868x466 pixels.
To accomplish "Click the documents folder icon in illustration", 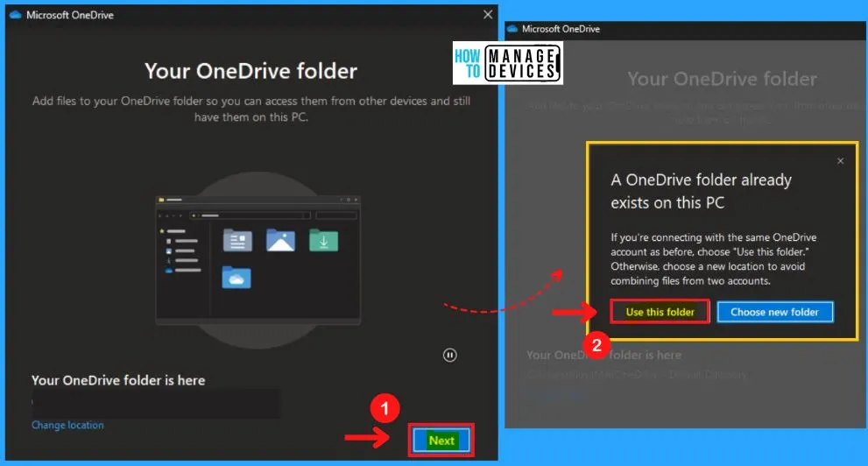I will tap(237, 240).
